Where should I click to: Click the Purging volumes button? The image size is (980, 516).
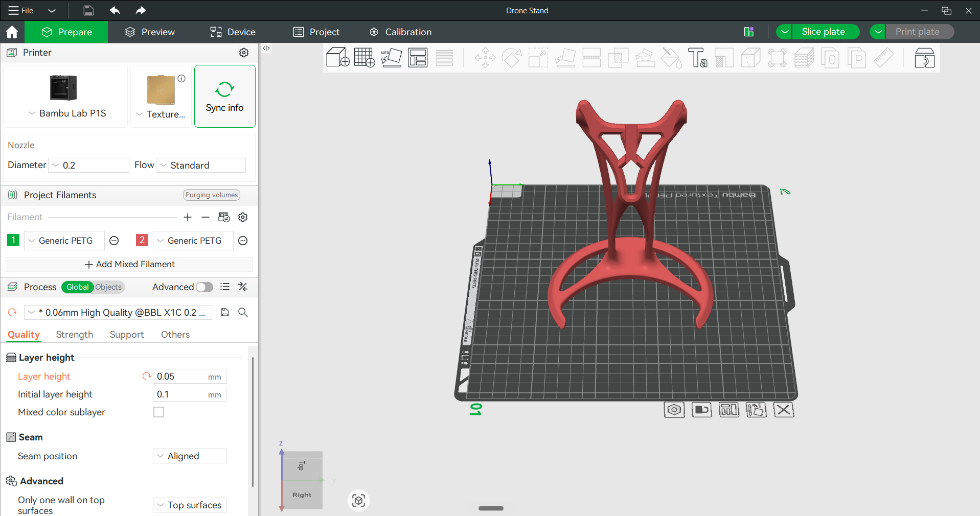212,195
